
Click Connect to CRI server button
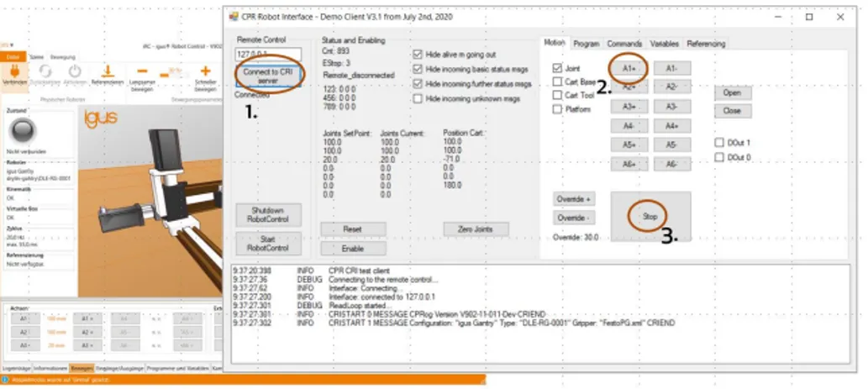[269, 76]
